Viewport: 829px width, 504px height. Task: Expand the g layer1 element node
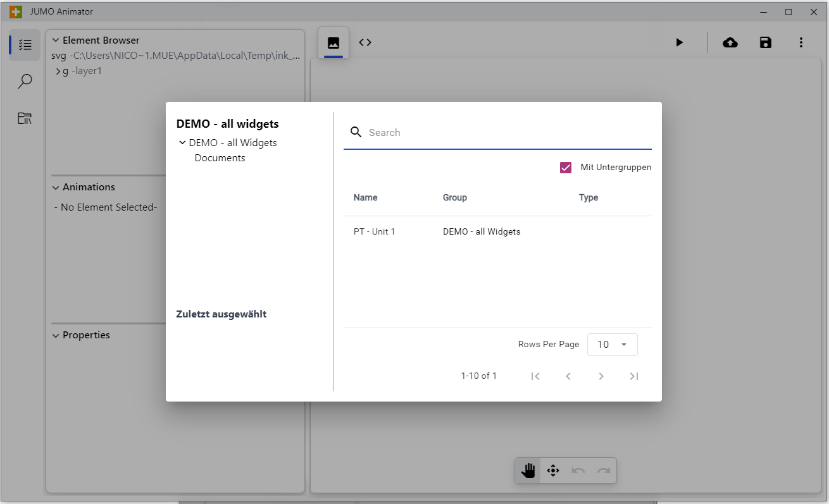tap(58, 71)
